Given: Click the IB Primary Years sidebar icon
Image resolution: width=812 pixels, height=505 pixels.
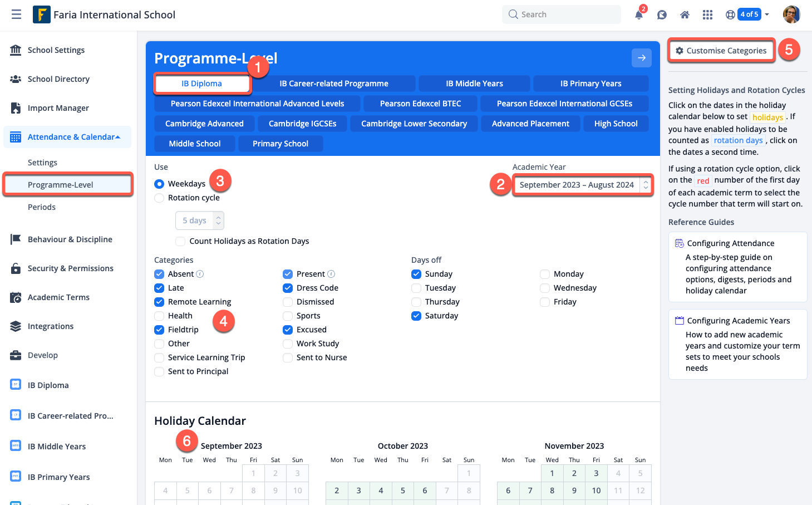Looking at the screenshot, I should 16,477.
